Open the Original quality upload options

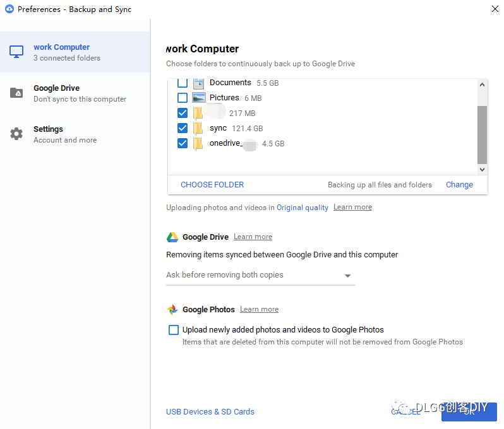(x=303, y=208)
